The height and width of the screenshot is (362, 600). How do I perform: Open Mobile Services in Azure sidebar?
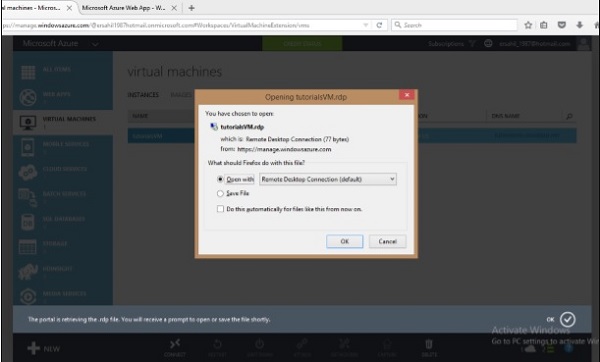pos(63,147)
